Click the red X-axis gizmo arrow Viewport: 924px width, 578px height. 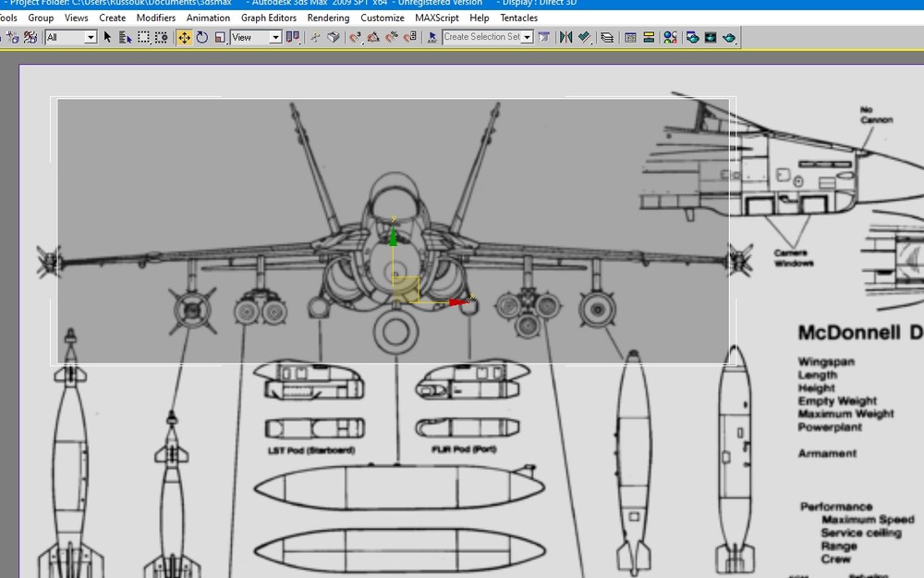(x=458, y=302)
